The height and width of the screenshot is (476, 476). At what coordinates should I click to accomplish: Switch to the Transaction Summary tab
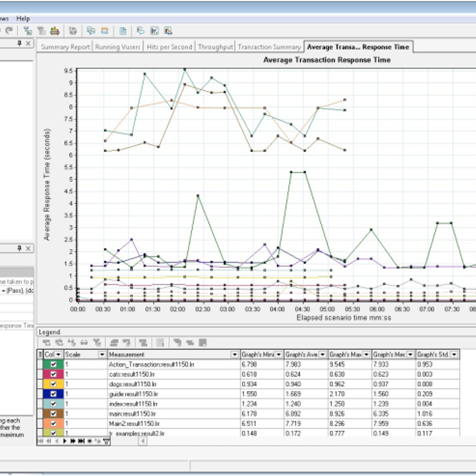[x=269, y=47]
